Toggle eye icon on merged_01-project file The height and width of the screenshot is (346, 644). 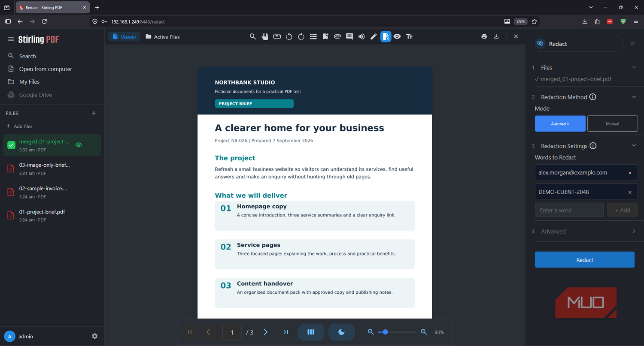coord(79,145)
